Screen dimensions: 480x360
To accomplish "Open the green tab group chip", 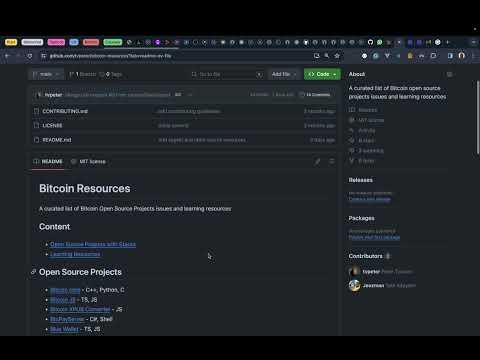I will pyautogui.click(x=113, y=42).
